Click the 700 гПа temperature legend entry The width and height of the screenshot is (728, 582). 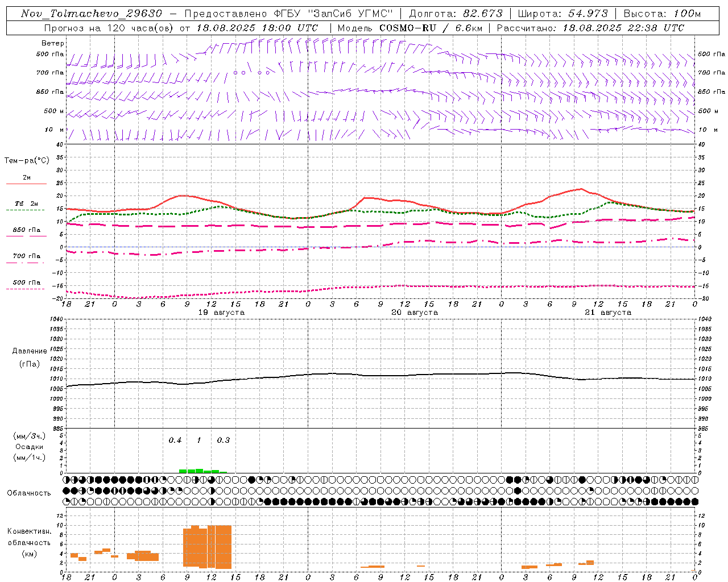pyautogui.click(x=26, y=256)
